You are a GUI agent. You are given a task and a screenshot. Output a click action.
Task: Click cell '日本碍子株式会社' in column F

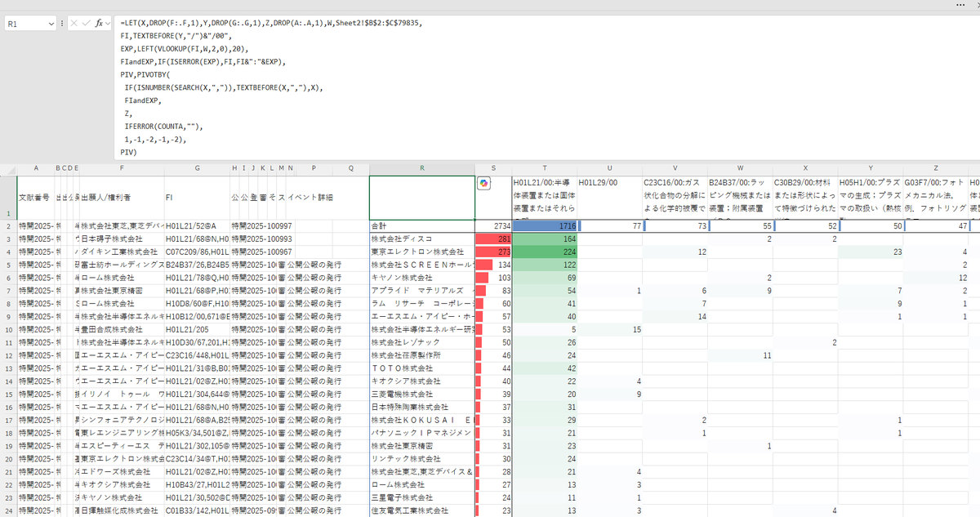pos(122,238)
